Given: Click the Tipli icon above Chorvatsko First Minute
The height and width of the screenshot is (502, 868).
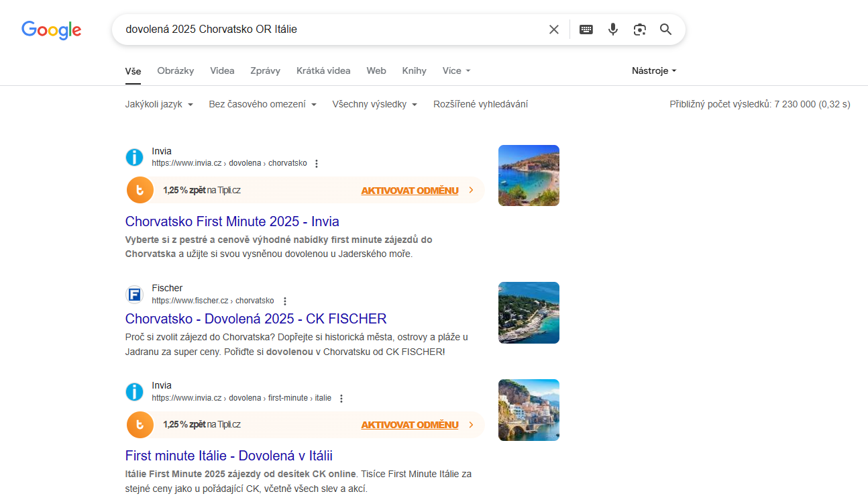Looking at the screenshot, I should [140, 190].
